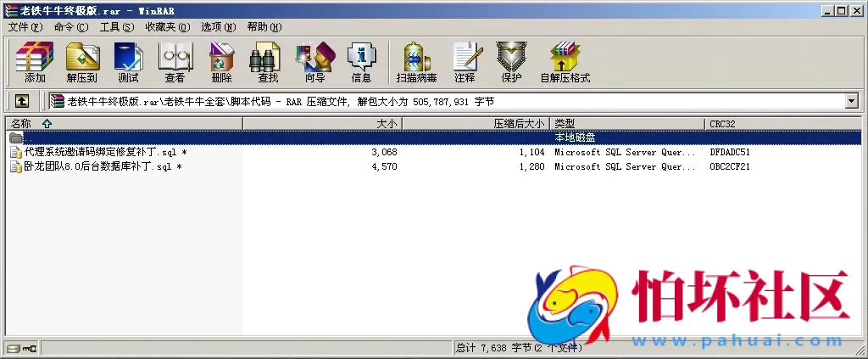Open the 选项(N) menu

click(x=219, y=27)
